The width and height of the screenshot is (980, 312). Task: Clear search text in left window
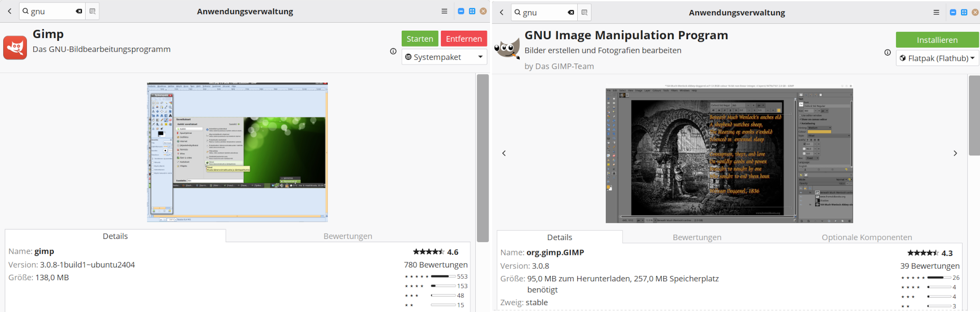pos(79,11)
